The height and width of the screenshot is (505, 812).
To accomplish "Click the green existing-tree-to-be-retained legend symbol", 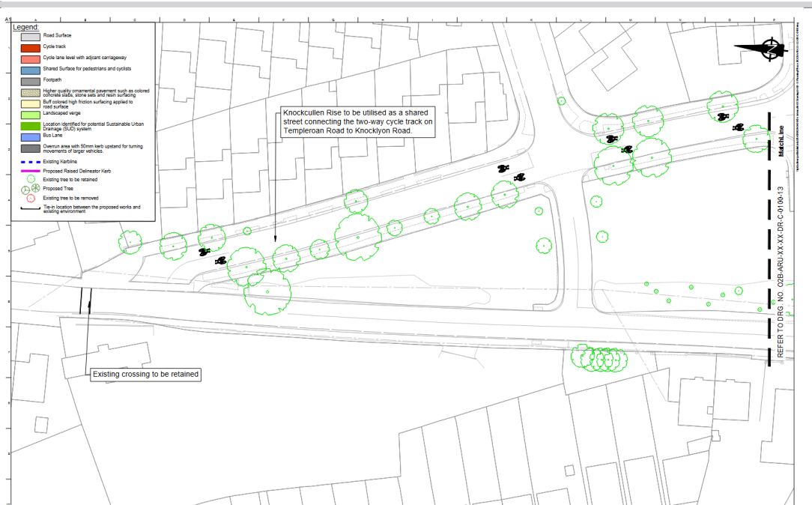I will pos(31,179).
